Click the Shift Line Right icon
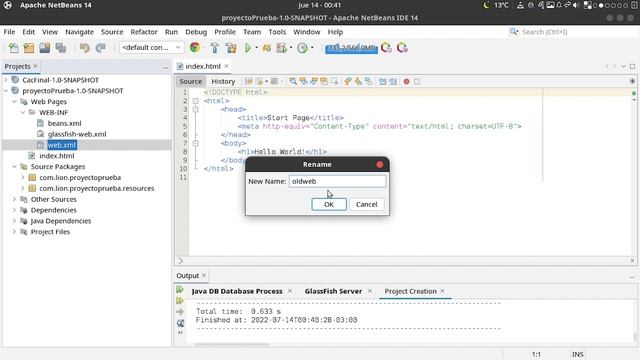Image resolution: width=640 pixels, height=360 pixels. point(393,81)
